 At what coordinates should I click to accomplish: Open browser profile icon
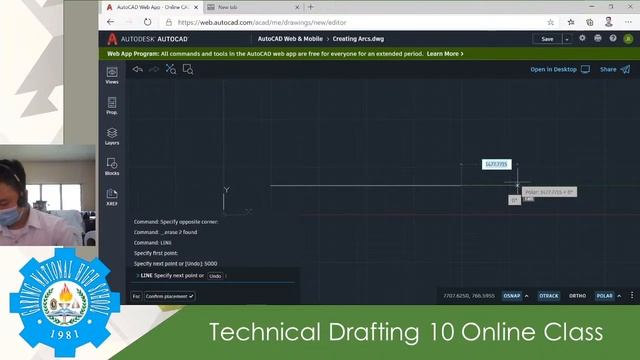(609, 22)
